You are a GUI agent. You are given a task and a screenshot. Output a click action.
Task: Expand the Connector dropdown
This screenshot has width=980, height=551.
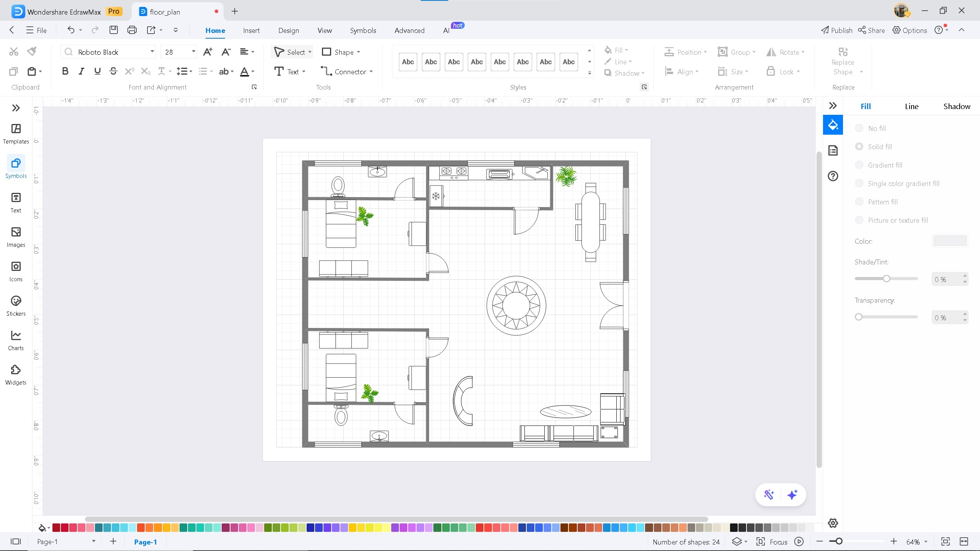point(371,72)
